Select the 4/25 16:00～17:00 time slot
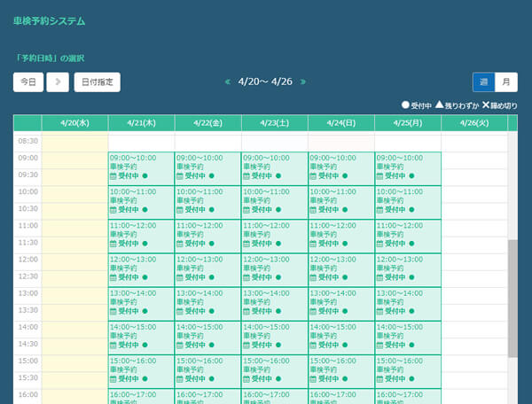This screenshot has width=532, height=404. 407,396
